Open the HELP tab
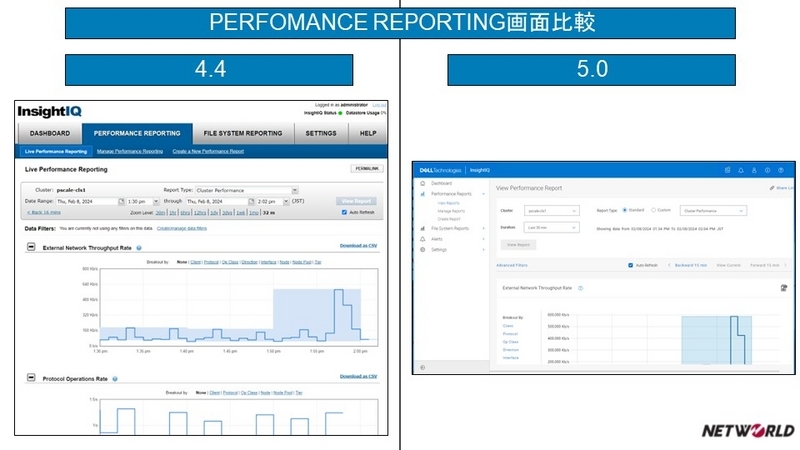800x450 pixels. point(368,134)
